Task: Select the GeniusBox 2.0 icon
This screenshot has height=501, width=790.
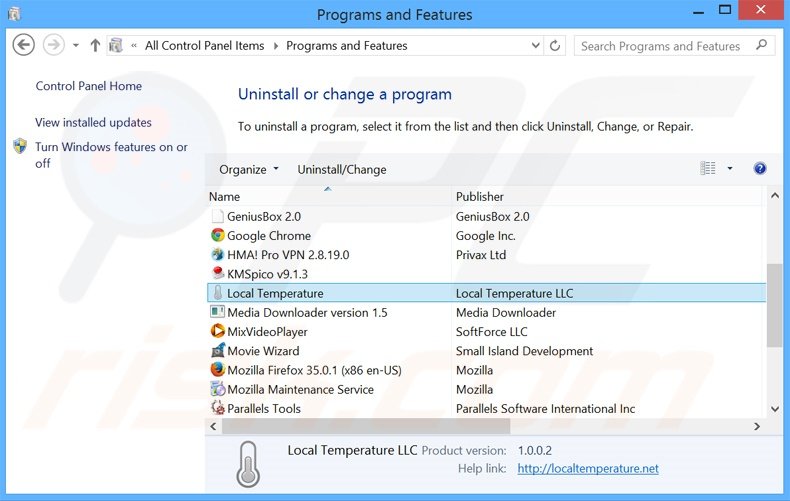Action: tap(218, 216)
